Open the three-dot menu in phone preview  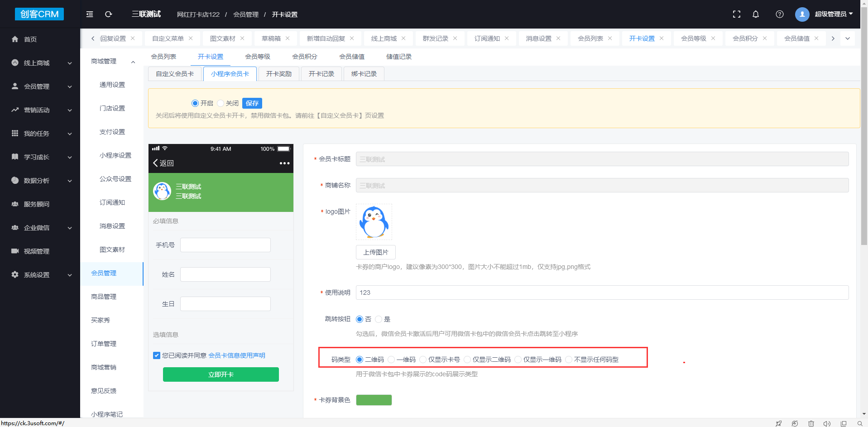coord(284,163)
